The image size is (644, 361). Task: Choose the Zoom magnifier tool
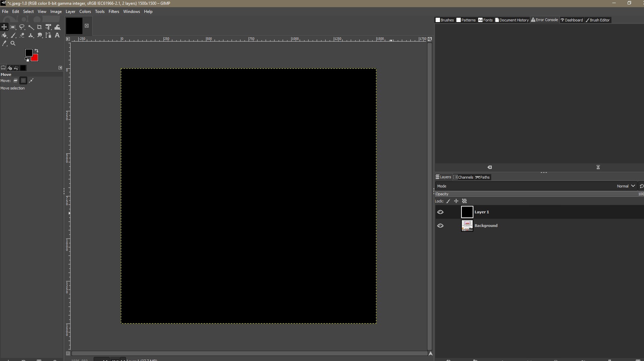13,43
